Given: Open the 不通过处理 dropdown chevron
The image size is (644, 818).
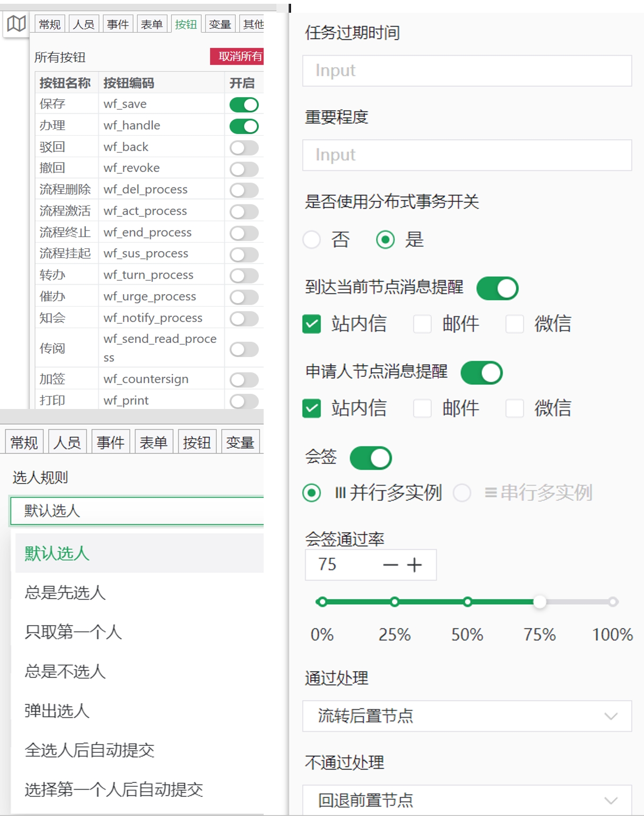Looking at the screenshot, I should pos(610,801).
